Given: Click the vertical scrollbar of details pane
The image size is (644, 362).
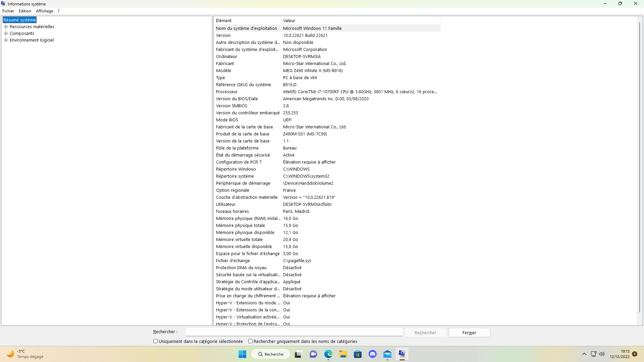Looking at the screenshot, I should (x=640, y=168).
